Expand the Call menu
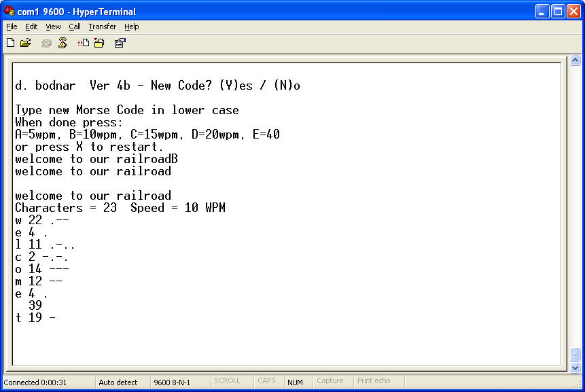The height and width of the screenshot is (392, 585). coord(75,26)
